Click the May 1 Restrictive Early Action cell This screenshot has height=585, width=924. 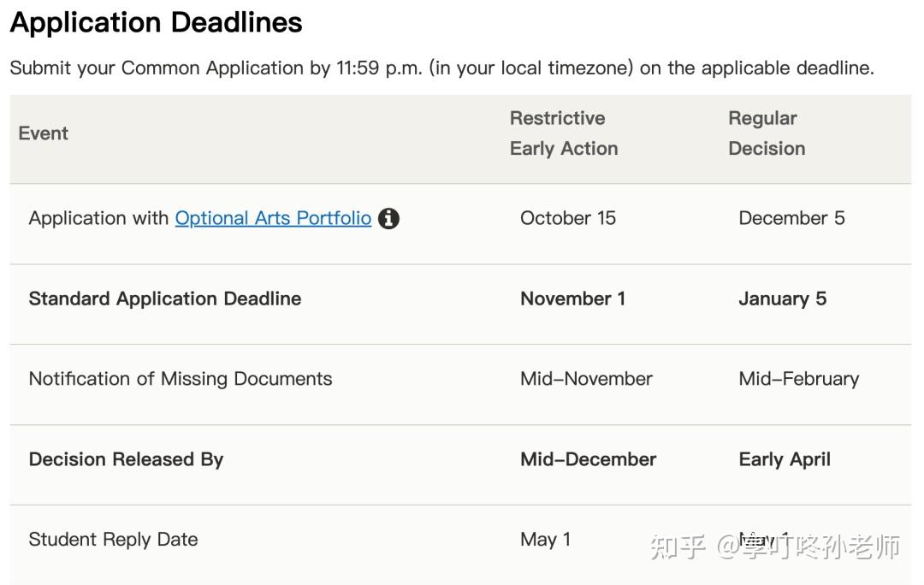[x=545, y=540]
